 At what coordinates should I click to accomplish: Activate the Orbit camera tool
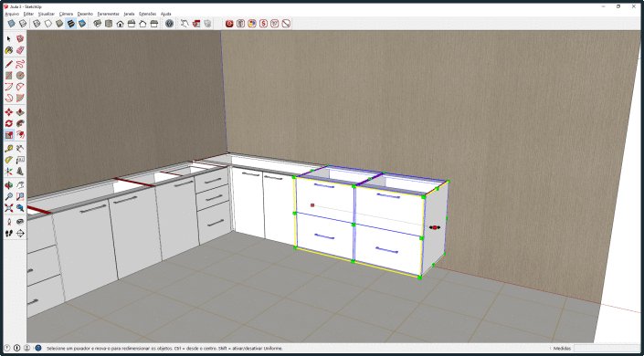8,185
